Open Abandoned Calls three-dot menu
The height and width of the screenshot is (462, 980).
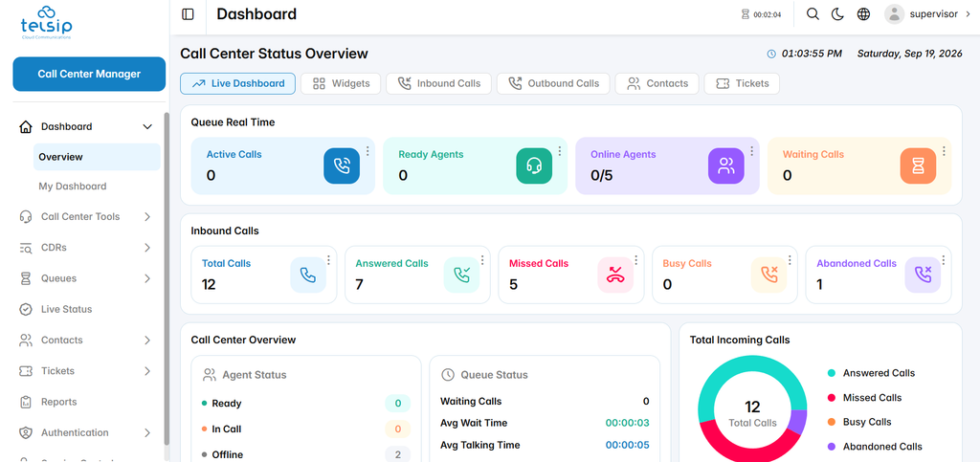tap(943, 260)
